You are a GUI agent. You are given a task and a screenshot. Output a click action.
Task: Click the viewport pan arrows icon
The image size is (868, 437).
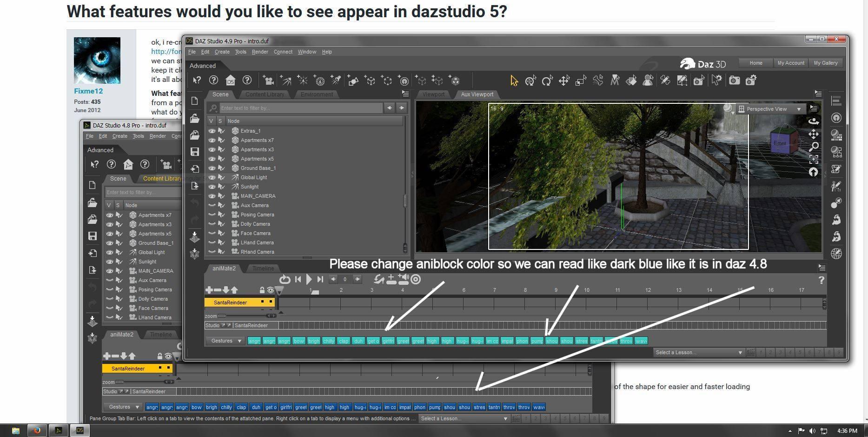pyautogui.click(x=814, y=134)
